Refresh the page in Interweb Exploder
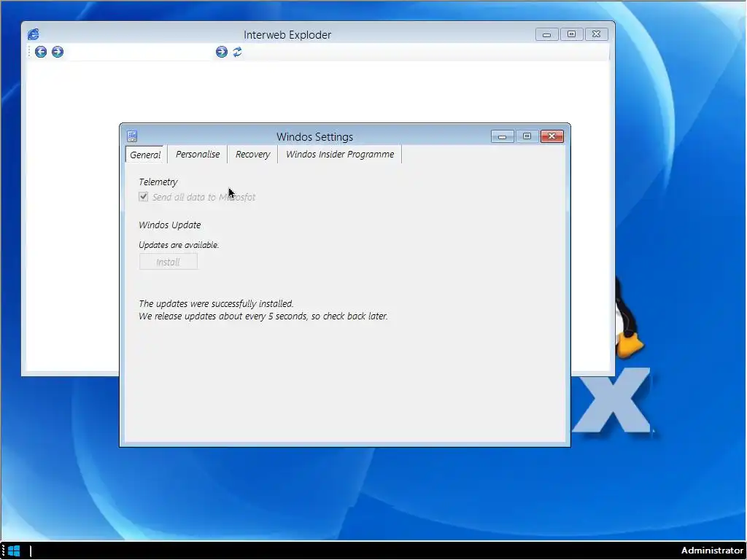 point(237,52)
